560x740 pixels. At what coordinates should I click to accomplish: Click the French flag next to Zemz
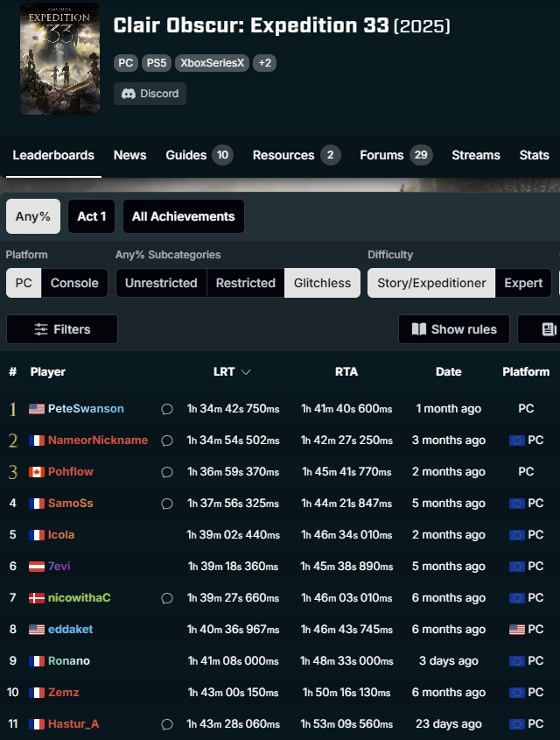click(37, 693)
